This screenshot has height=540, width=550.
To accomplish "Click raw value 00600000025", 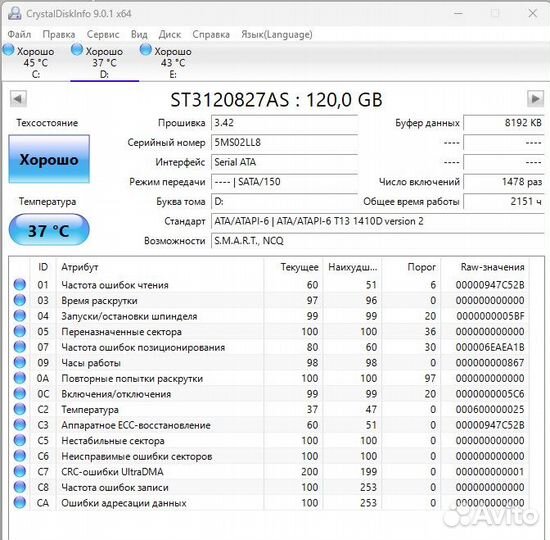I will point(490,409).
